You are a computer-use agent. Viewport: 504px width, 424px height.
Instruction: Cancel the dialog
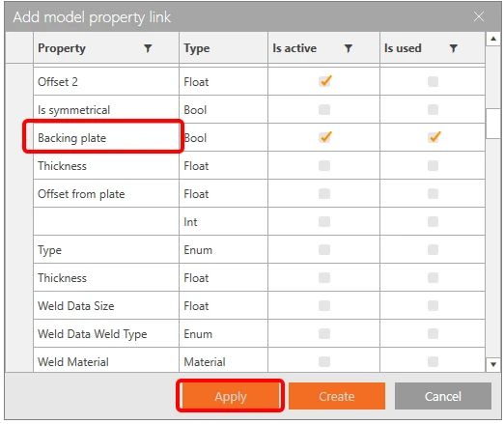point(443,396)
